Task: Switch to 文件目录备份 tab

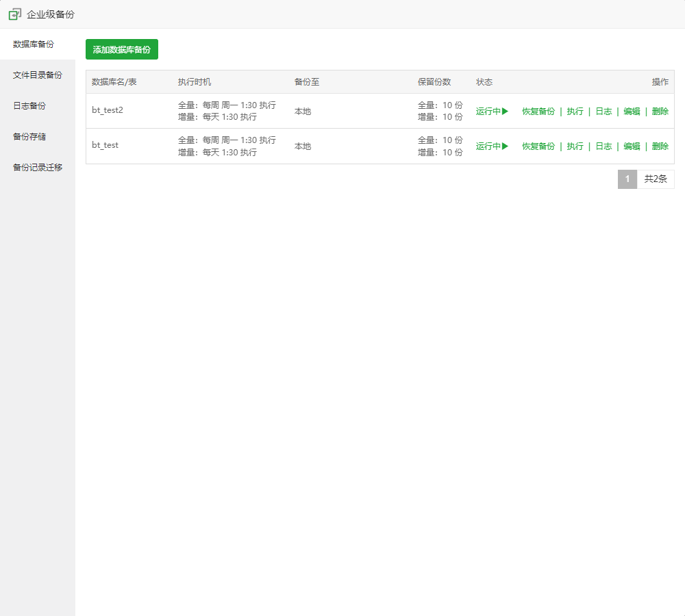Action: coord(38,75)
